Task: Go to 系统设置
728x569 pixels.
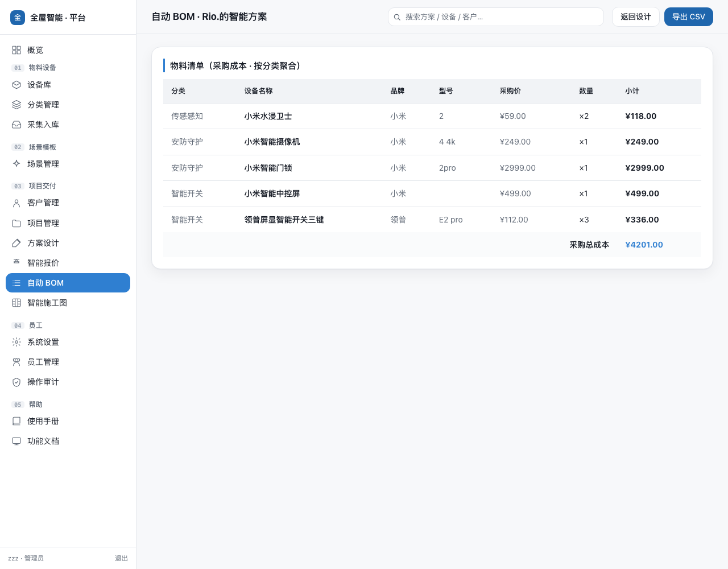Action: pyautogui.click(x=68, y=342)
